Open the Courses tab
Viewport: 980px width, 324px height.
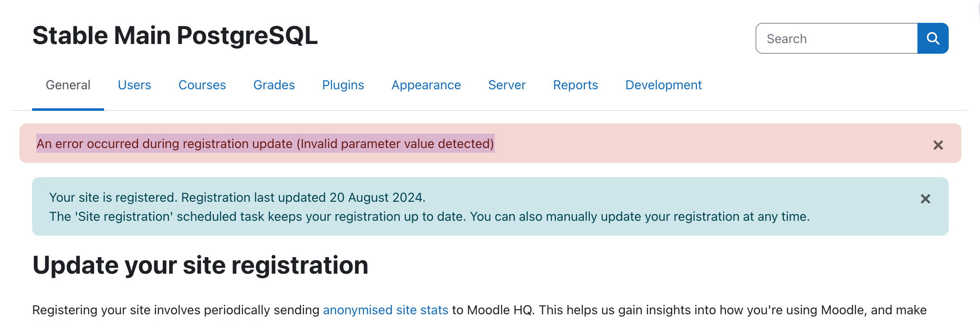coord(202,85)
